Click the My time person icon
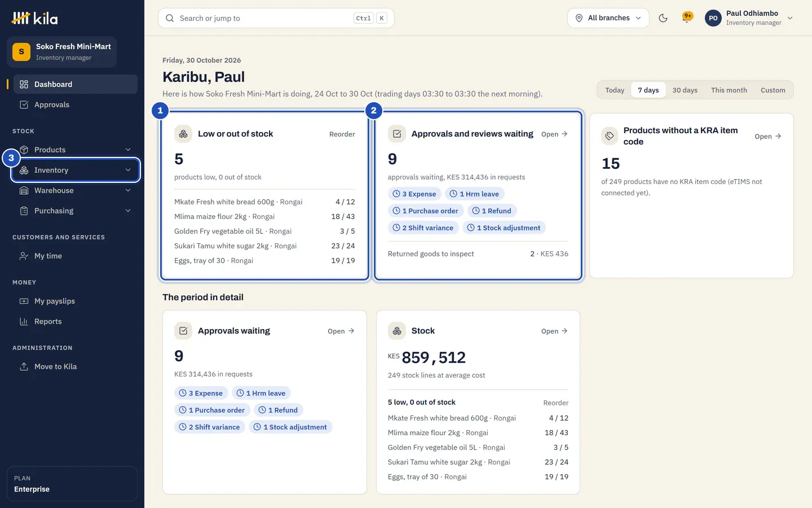 (x=24, y=256)
